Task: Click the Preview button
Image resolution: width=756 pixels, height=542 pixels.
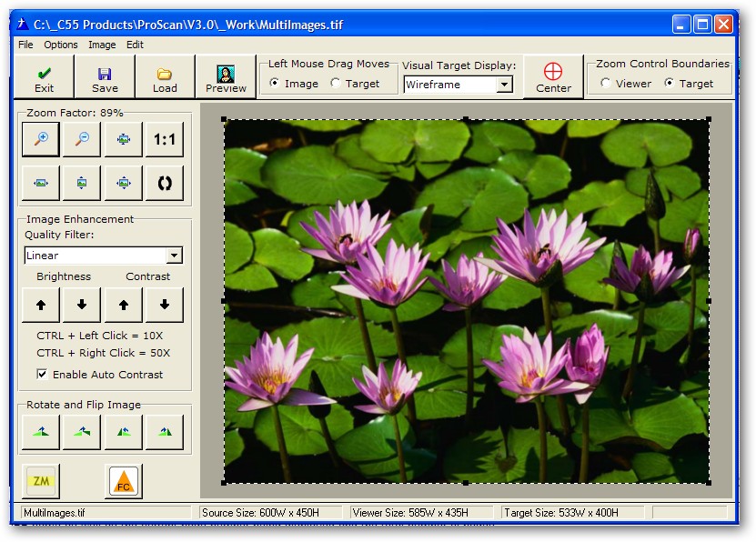Action: tap(226, 78)
